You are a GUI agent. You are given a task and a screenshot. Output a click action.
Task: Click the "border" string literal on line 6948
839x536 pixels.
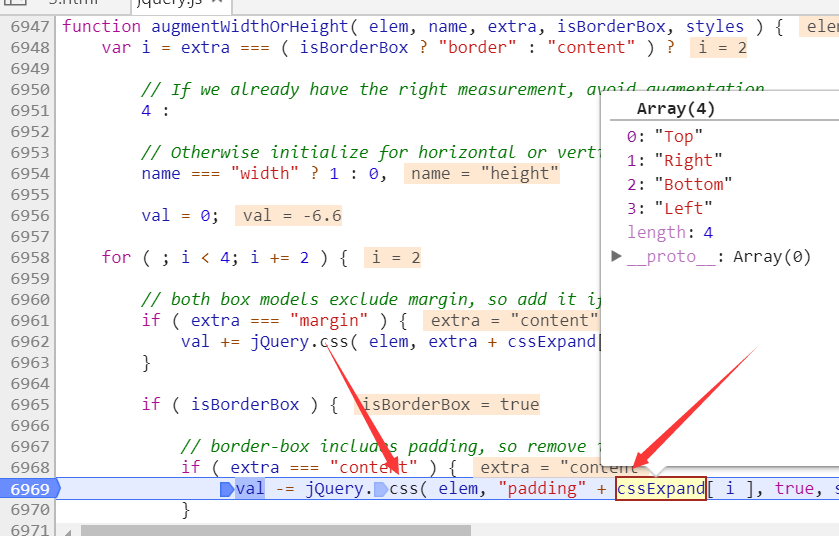pyautogui.click(x=477, y=48)
